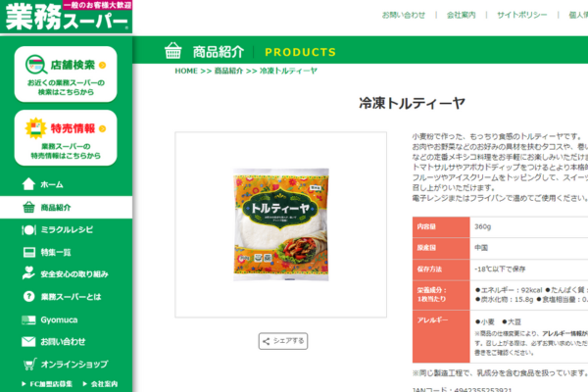This screenshot has width=588, height=392.
Task: Click the シェアする share button
Action: pos(283,341)
